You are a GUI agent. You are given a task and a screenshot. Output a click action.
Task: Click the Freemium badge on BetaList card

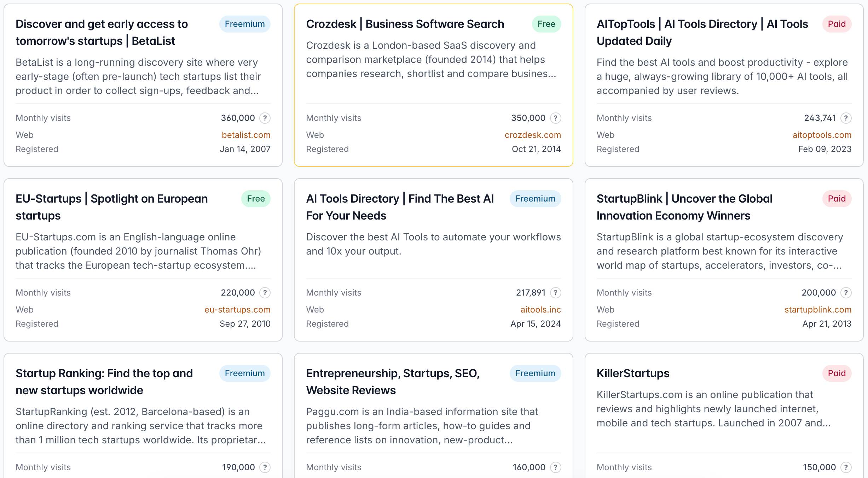(x=244, y=24)
